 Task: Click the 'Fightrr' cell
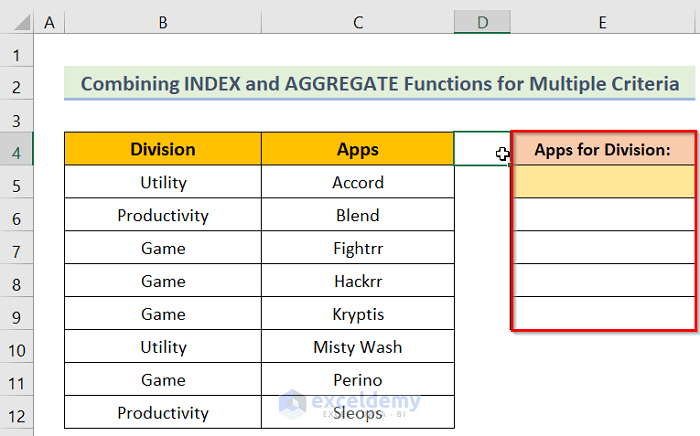(x=358, y=248)
